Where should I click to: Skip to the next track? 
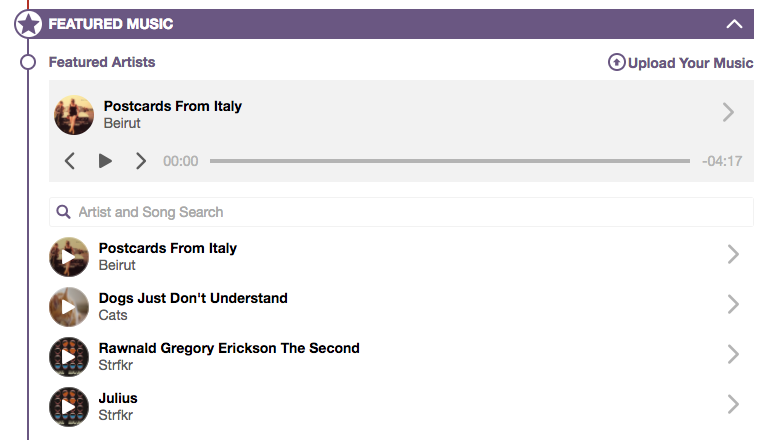click(x=141, y=161)
